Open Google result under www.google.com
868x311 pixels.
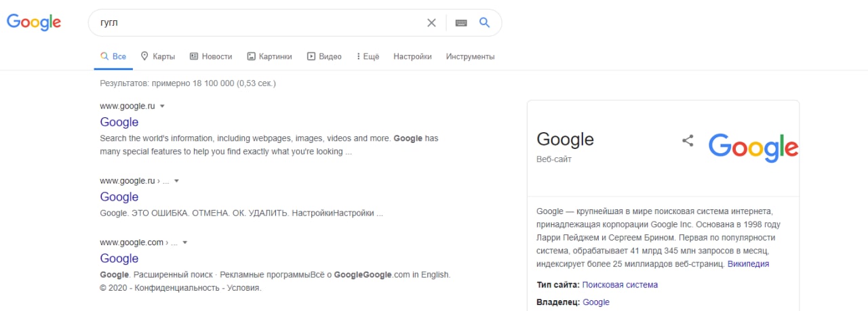point(119,258)
